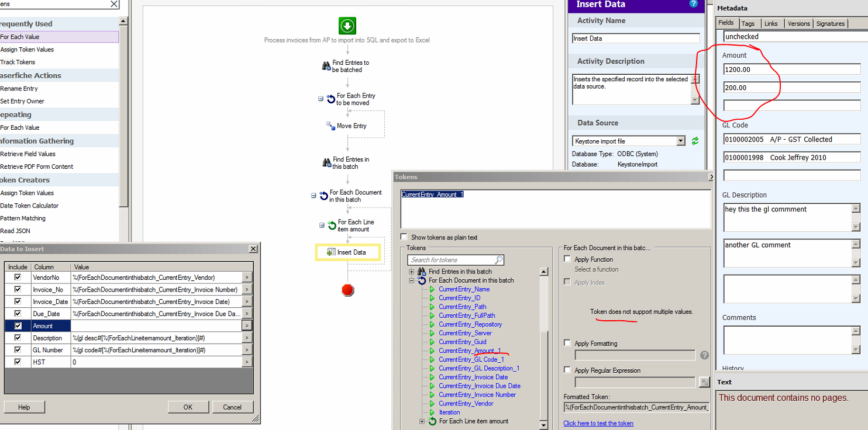Click the Search for tokens box

point(456,260)
